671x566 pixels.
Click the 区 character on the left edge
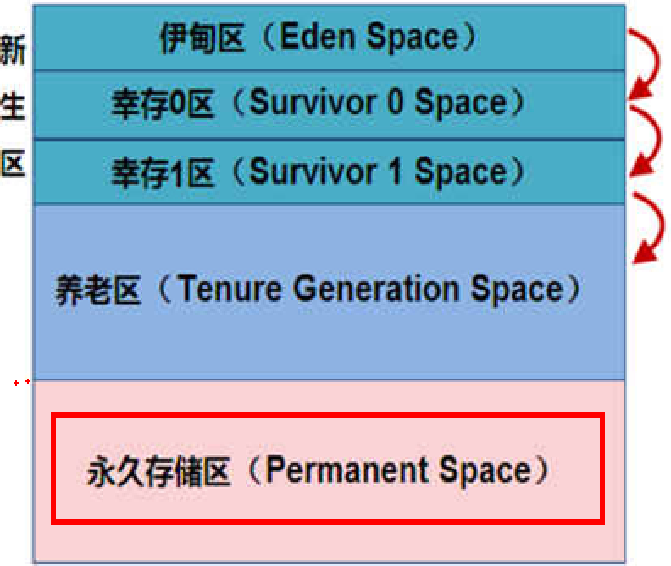pyautogui.click(x=13, y=163)
